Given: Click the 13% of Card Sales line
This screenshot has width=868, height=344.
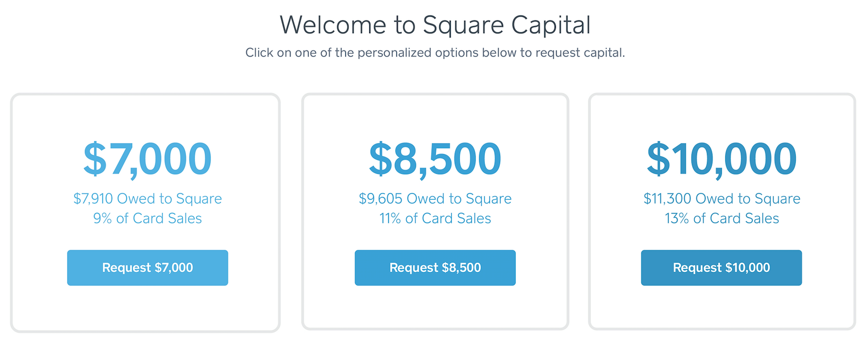Looking at the screenshot, I should tap(722, 219).
